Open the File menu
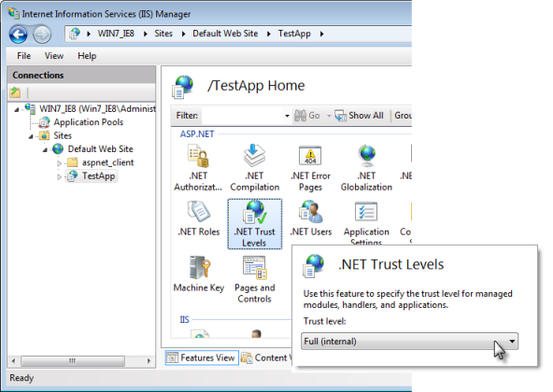Image resolution: width=553 pixels, height=392 pixels. 24,56
